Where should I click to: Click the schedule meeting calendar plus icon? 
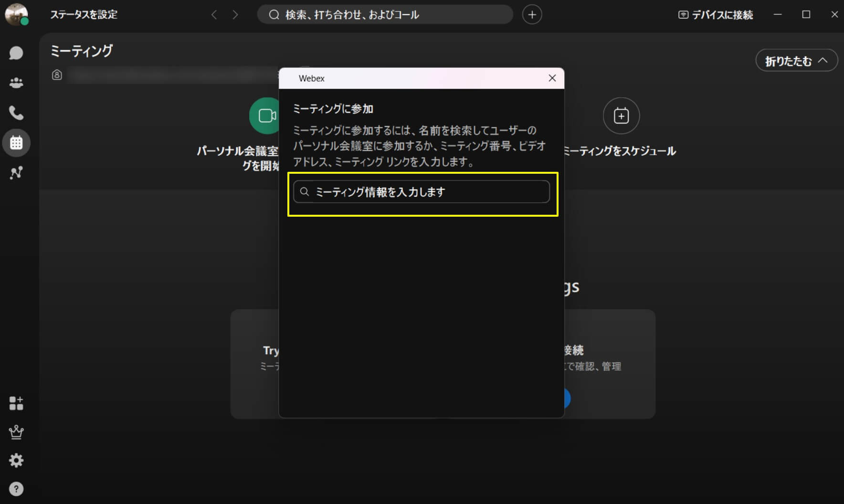[x=621, y=116]
